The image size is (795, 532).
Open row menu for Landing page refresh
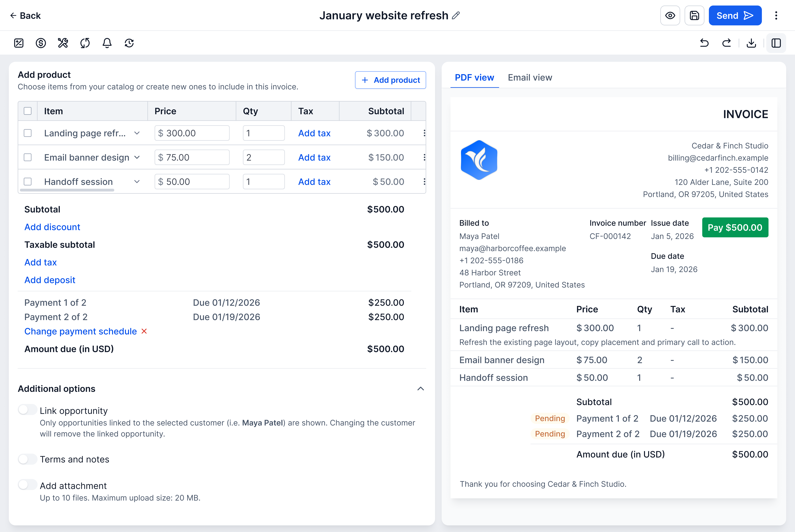coord(424,133)
